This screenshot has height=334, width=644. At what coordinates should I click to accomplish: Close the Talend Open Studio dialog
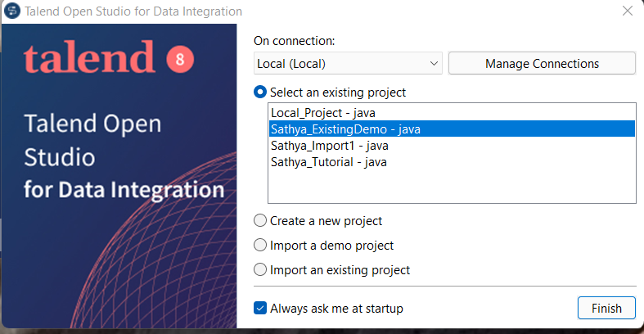pos(628,11)
